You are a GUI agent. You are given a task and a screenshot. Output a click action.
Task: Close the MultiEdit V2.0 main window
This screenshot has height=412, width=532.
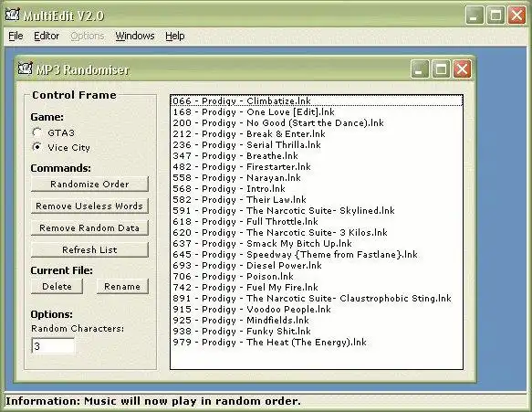pyautogui.click(x=516, y=16)
